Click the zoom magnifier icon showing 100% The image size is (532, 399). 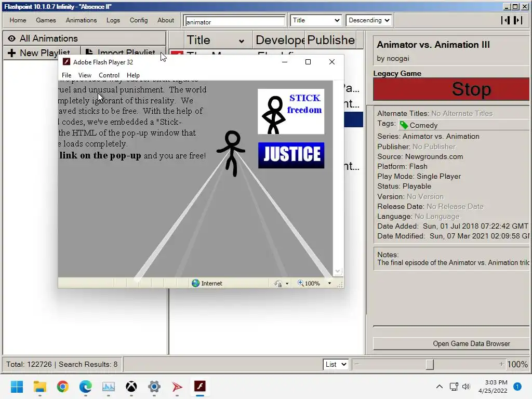tap(300, 283)
